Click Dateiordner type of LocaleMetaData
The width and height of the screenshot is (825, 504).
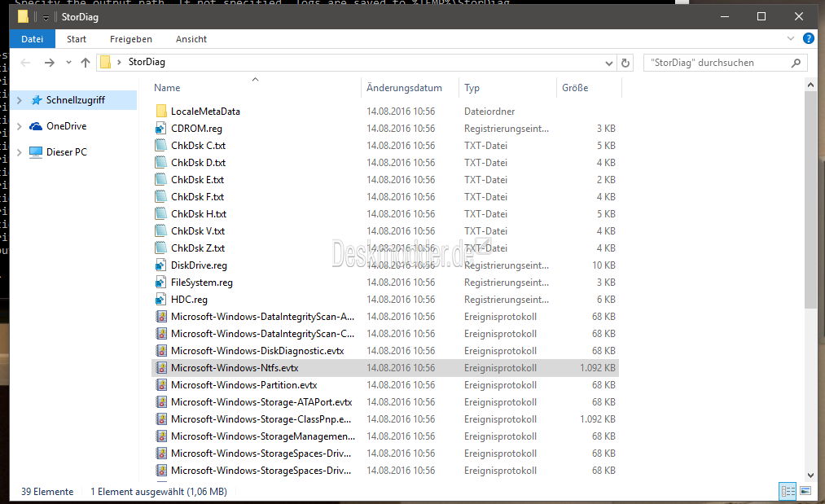pos(489,111)
